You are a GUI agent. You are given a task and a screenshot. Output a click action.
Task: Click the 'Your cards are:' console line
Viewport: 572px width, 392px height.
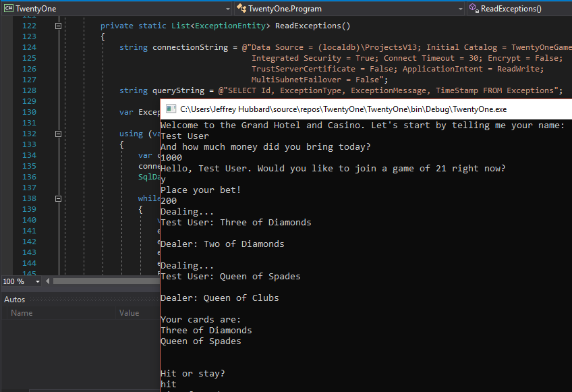(200, 320)
